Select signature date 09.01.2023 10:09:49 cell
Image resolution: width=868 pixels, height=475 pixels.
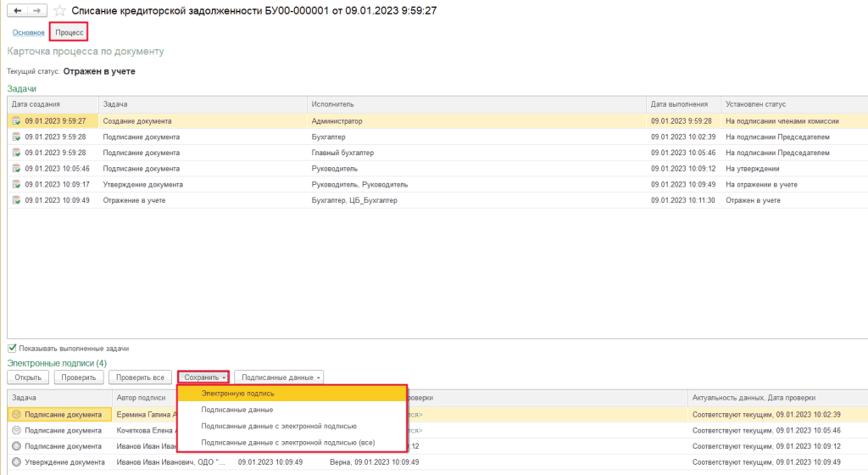pyautogui.click(x=270, y=461)
